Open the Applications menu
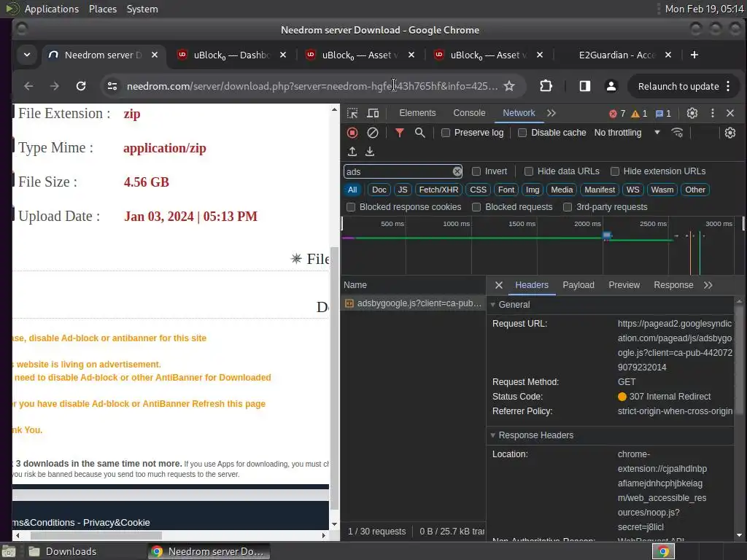This screenshot has height=560, width=747. coord(52,9)
